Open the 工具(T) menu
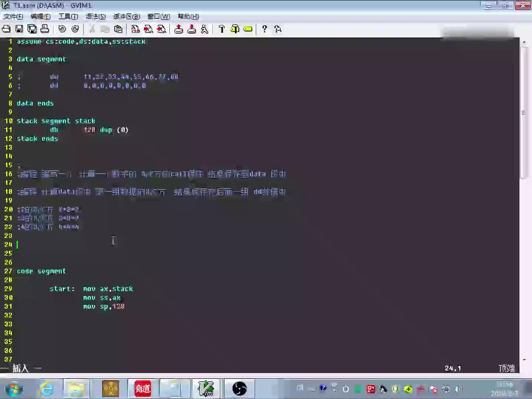532x399 pixels. coord(68,17)
